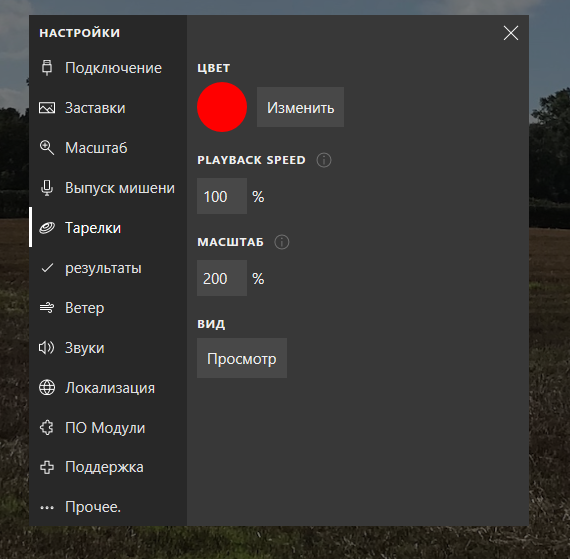The width and height of the screenshot is (570, 559).
Task: Select the Прочее. entry
Action: tap(108, 507)
